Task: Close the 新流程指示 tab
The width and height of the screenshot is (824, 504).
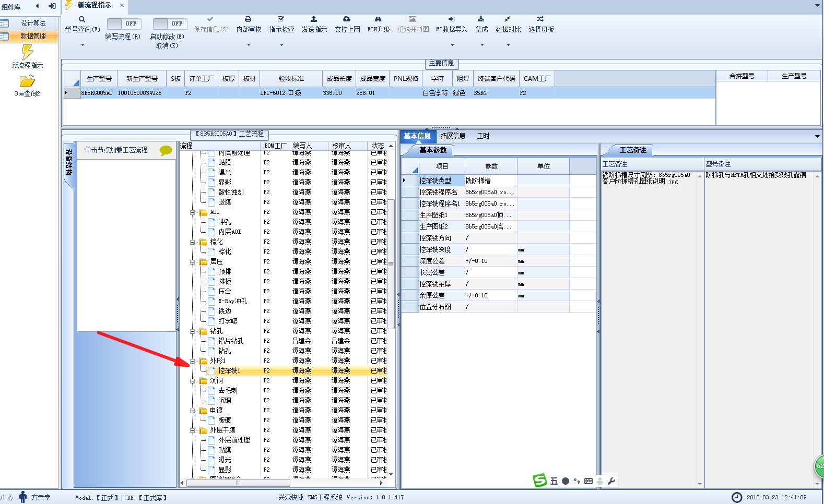Action: (x=122, y=5)
